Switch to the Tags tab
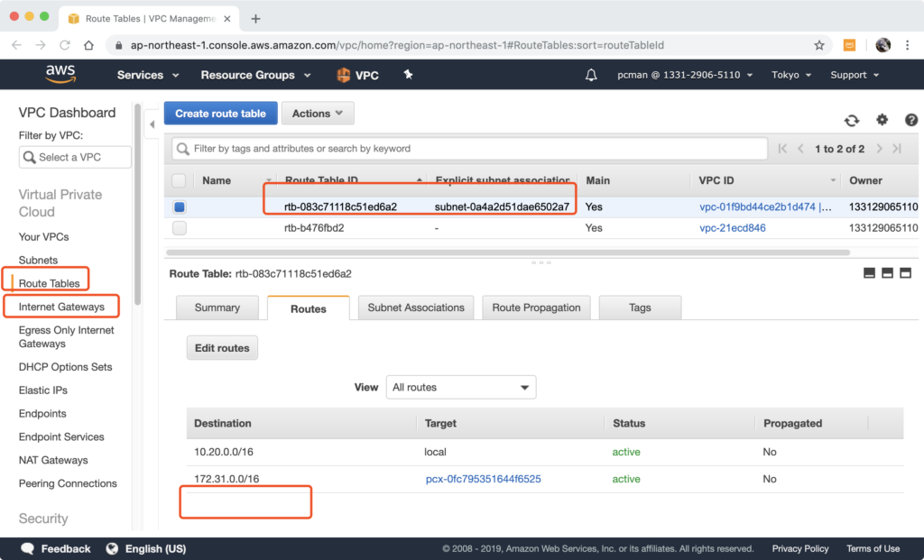The height and width of the screenshot is (560, 924). [x=640, y=308]
